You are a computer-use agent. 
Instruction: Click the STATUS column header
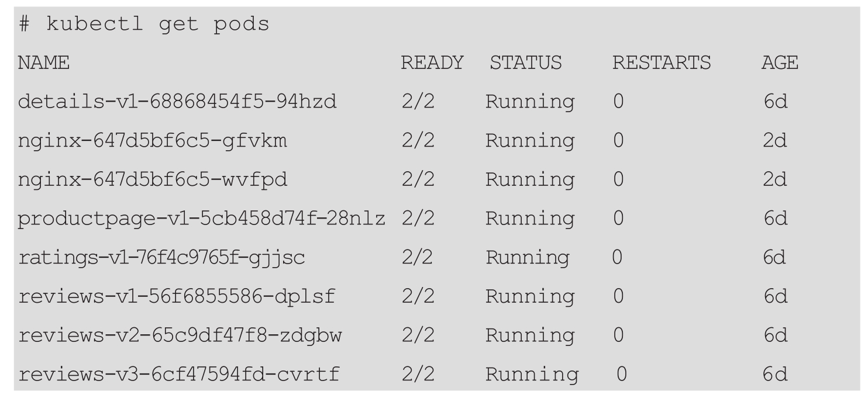click(525, 63)
